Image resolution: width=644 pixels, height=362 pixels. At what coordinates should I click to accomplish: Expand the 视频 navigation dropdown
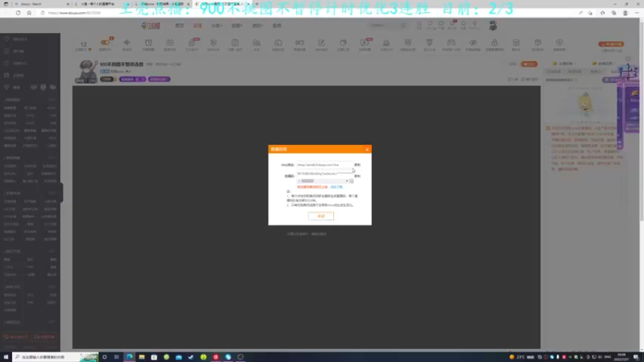point(237,26)
